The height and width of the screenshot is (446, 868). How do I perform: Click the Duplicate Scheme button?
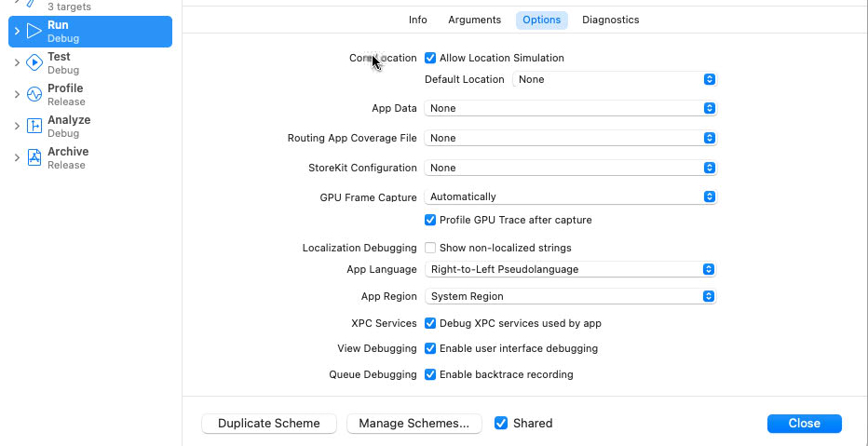268,424
